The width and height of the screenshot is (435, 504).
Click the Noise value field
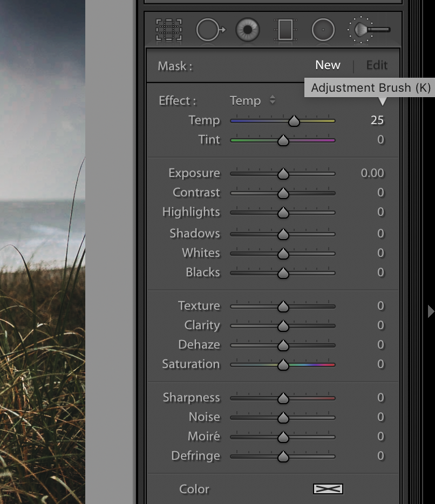[380, 417]
